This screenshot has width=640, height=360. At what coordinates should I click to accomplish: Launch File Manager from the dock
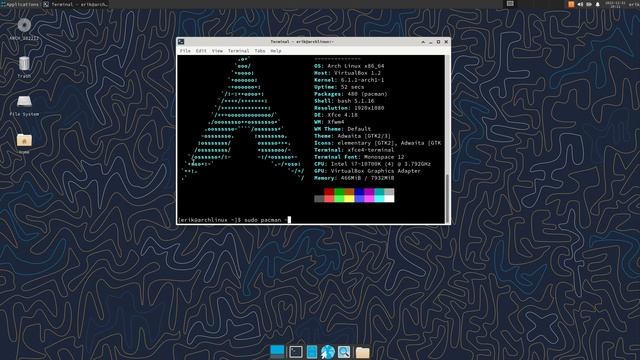point(312,352)
